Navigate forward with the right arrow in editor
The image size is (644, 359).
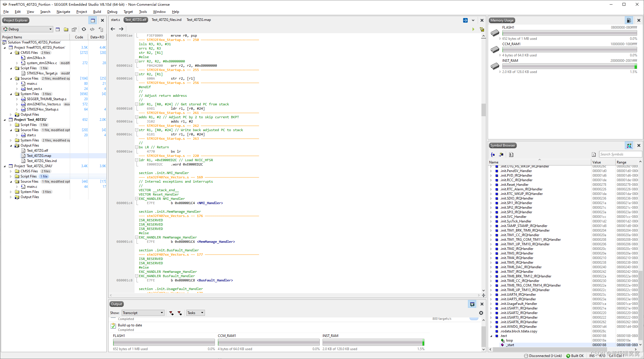121,29
